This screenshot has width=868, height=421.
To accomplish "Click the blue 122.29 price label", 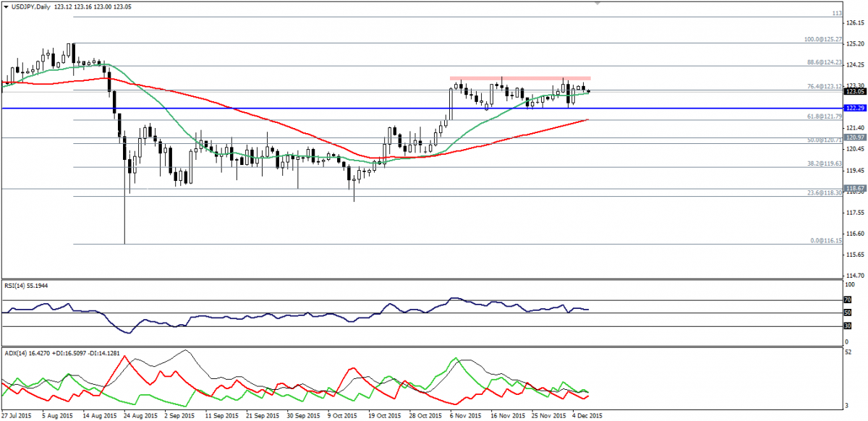I will (855, 108).
